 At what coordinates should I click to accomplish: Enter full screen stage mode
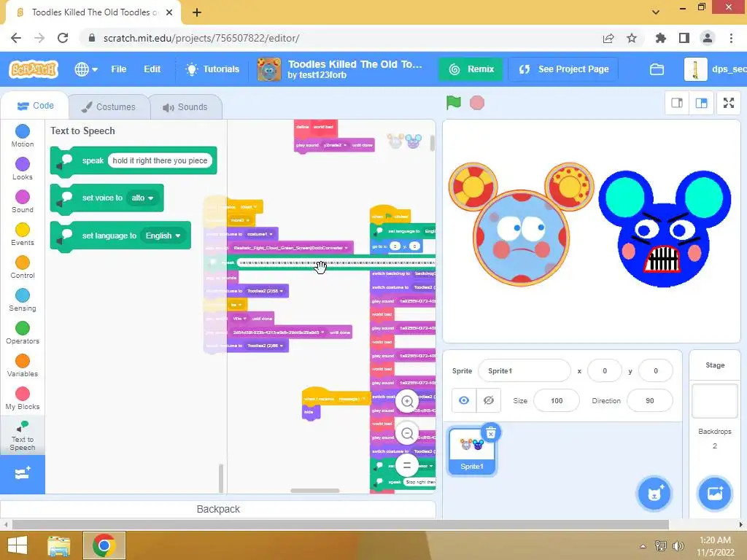tap(729, 103)
